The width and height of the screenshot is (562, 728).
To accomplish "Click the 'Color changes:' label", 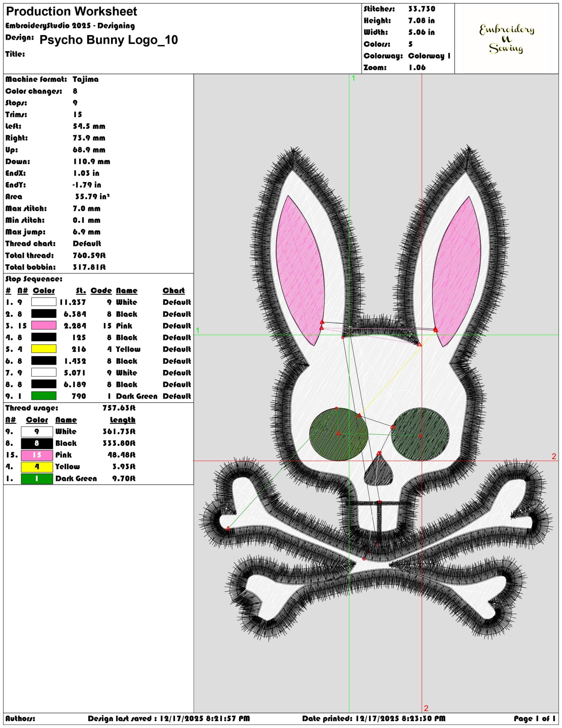I will click(x=34, y=91).
